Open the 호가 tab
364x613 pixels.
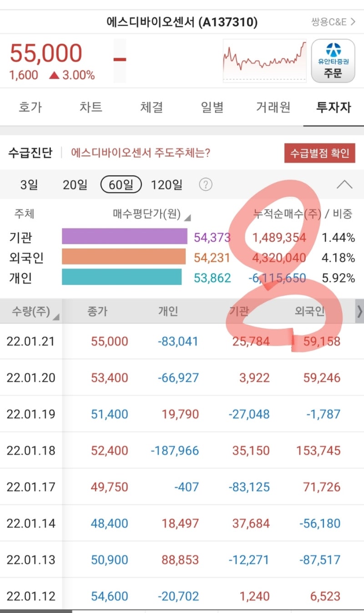tap(30, 107)
